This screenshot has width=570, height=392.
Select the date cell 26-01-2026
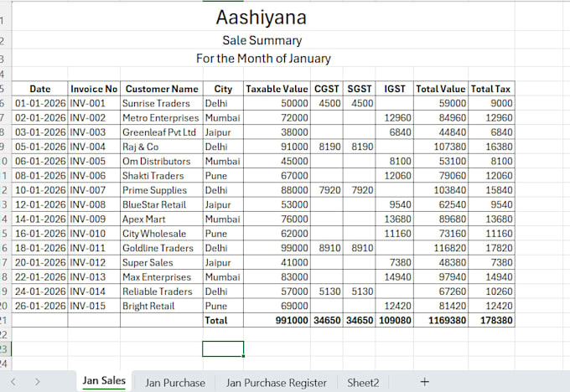click(39, 306)
